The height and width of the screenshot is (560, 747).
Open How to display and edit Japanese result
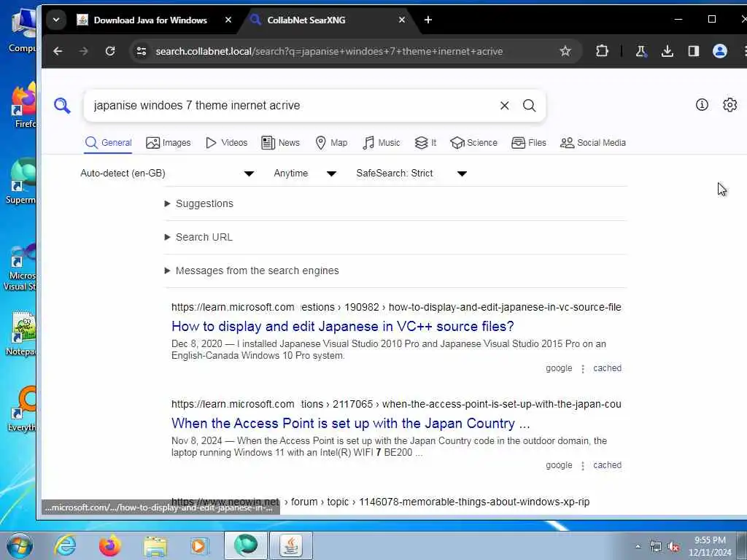point(343,326)
